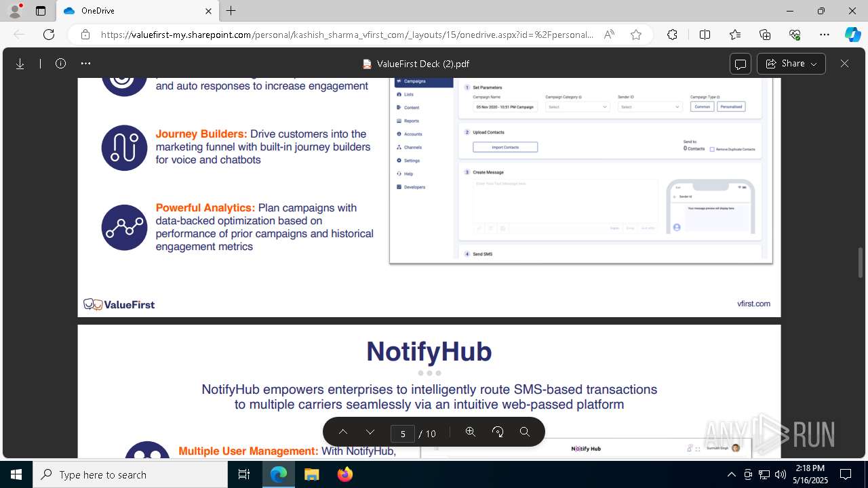868x488 pixels.
Task: Rotate the PDF page
Action: (498, 432)
